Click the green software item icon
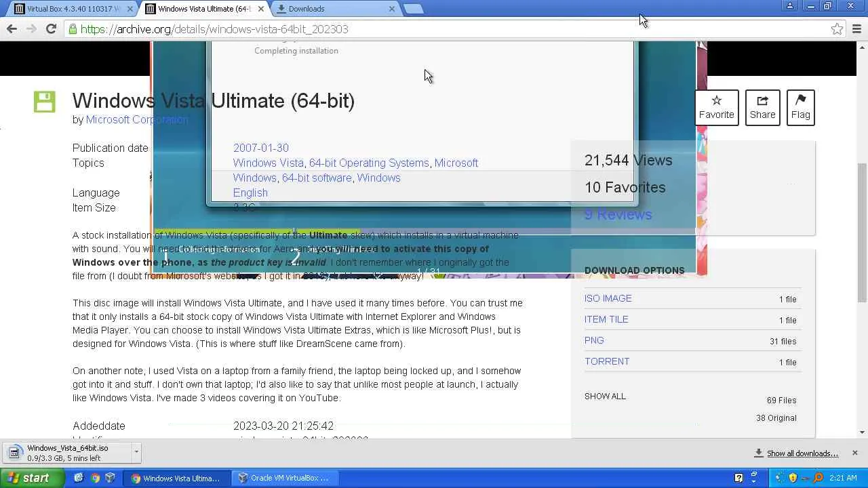868x488 pixels. pos(45,102)
